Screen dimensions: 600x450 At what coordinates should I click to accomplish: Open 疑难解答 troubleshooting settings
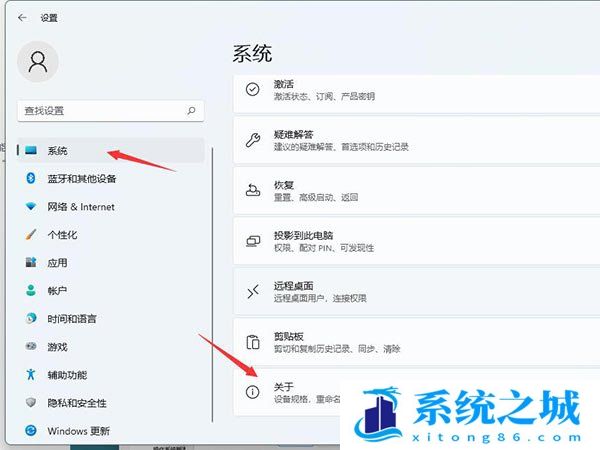point(400,139)
